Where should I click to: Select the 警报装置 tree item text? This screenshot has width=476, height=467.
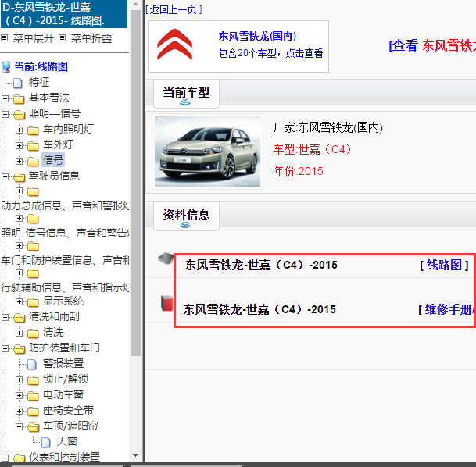tap(63, 364)
